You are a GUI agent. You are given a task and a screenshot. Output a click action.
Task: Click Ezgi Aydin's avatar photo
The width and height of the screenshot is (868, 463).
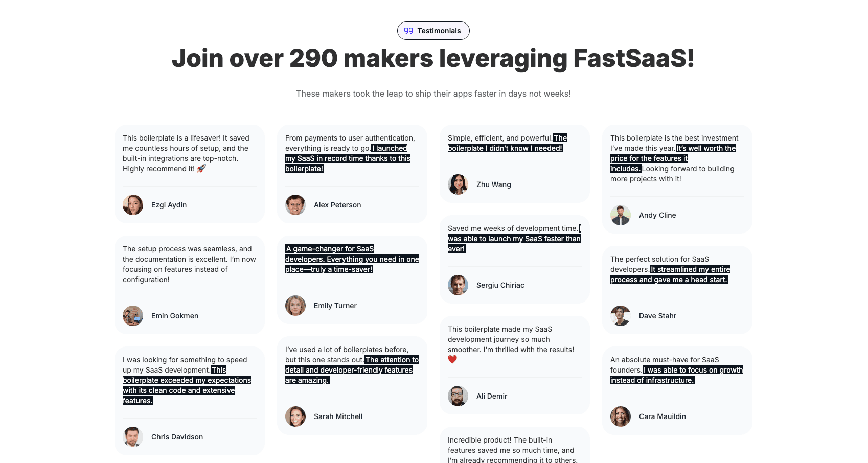pyautogui.click(x=133, y=205)
